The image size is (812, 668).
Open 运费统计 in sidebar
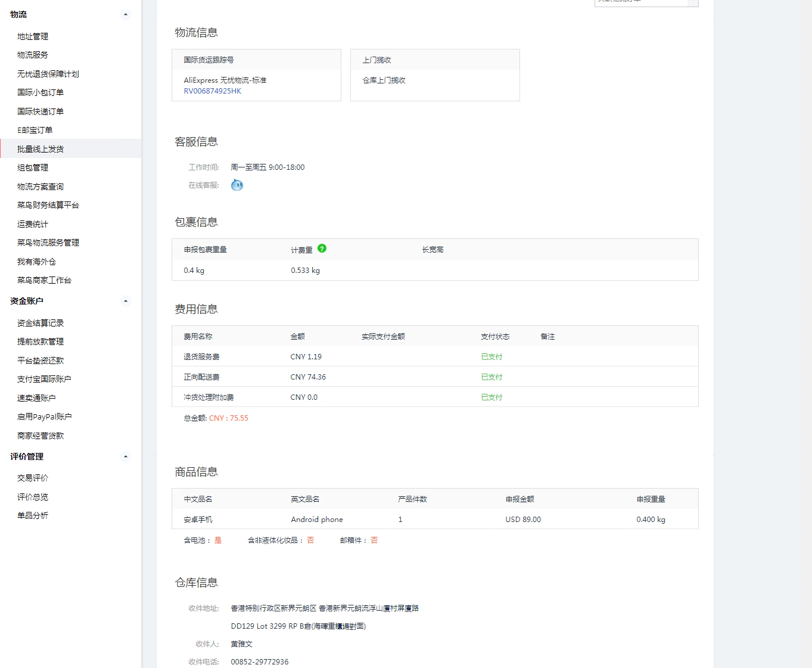(x=33, y=224)
